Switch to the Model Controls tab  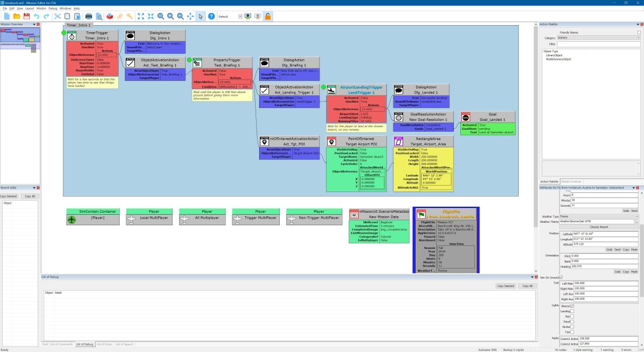[x=571, y=182]
